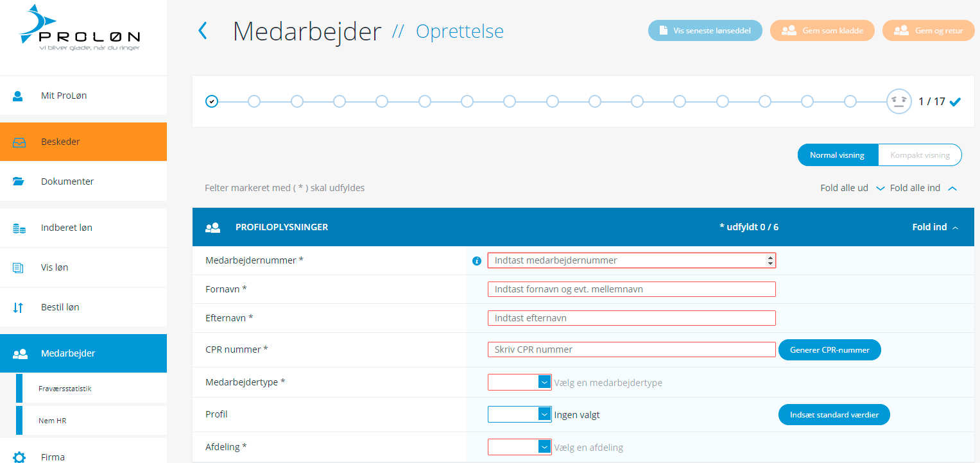Viewport: 980px width, 463px height.
Task: Click the Dokumenter folder icon
Action: 19,181
